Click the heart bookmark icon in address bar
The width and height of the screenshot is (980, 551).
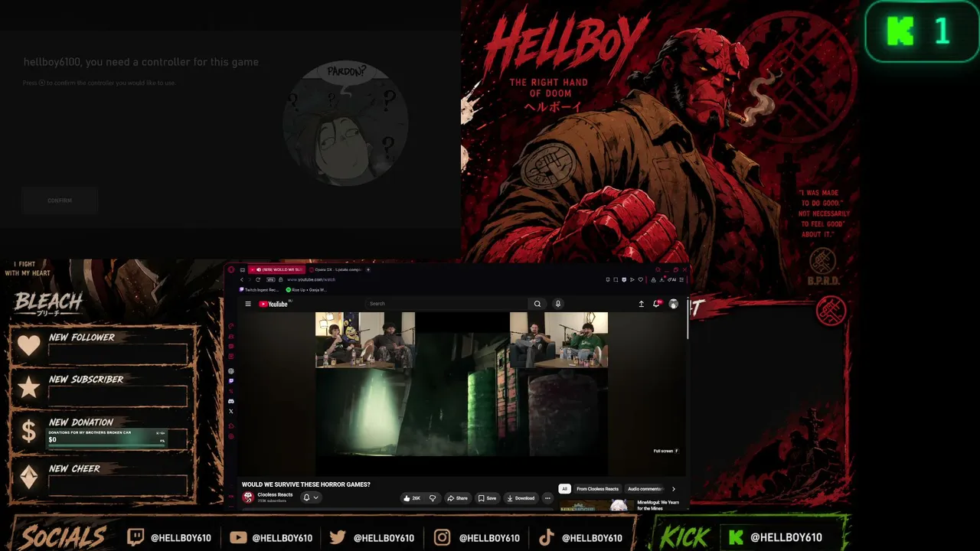click(641, 279)
